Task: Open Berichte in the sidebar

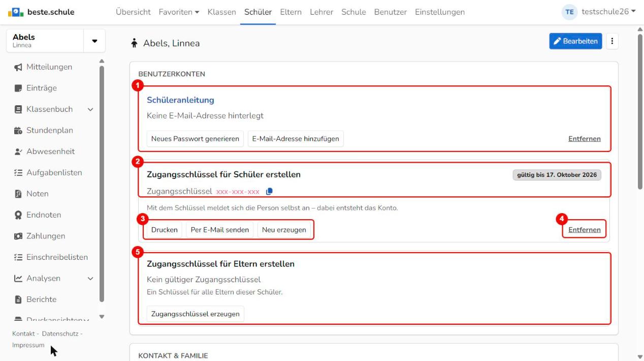Action: pos(42,299)
